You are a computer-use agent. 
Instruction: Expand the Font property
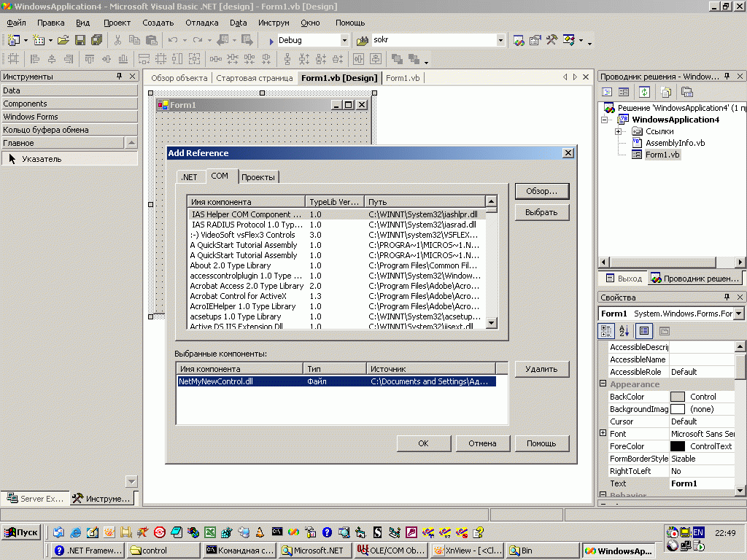[603, 433]
